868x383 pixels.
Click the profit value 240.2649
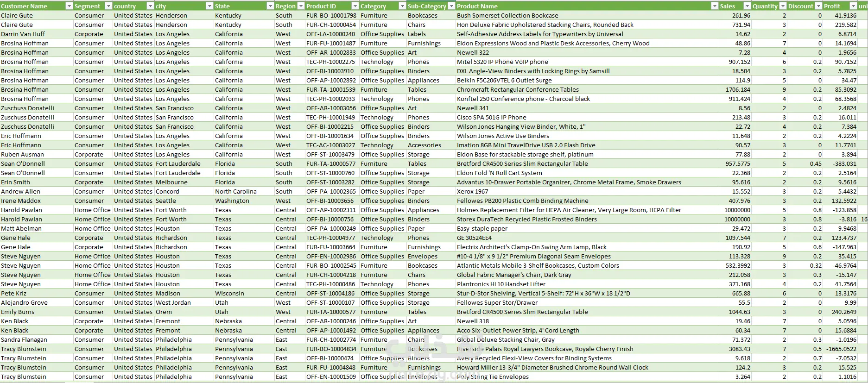pos(841,312)
